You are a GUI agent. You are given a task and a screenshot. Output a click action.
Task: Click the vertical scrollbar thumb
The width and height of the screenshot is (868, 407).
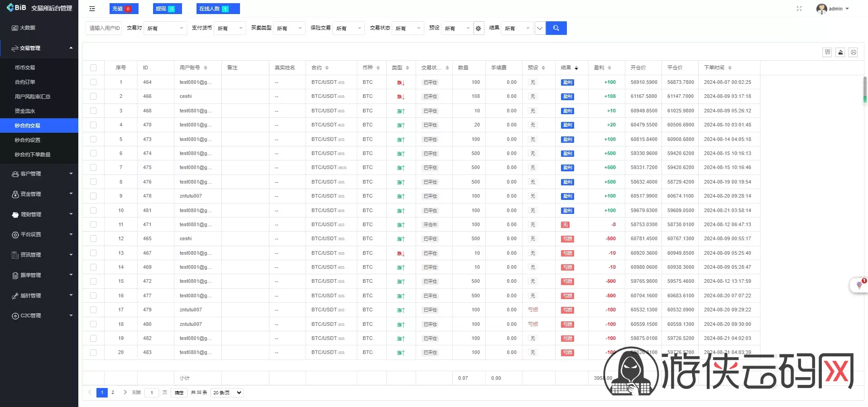[x=865, y=89]
